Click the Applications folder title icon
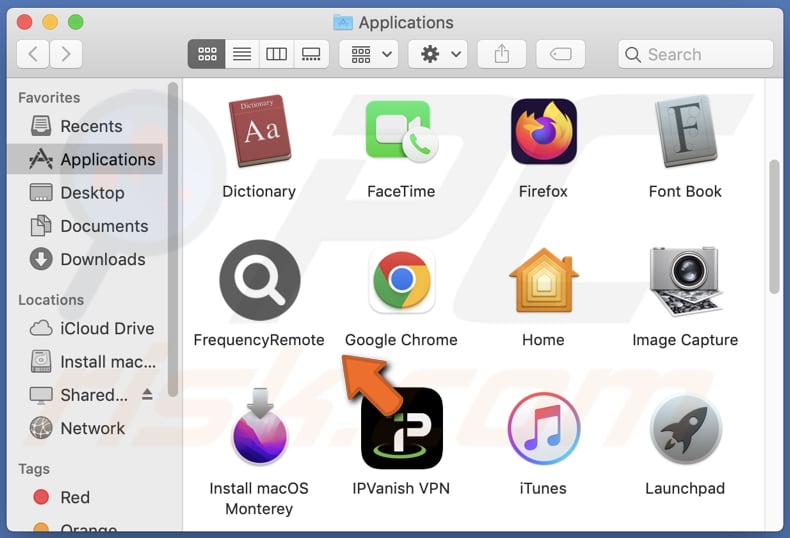Screen dimensions: 790x538 pos(343,22)
